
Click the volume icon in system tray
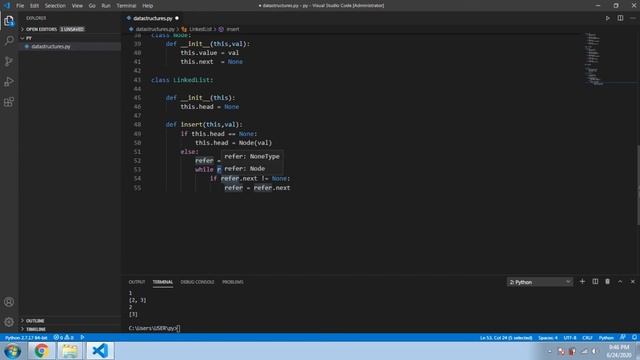pyautogui.click(x=595, y=351)
